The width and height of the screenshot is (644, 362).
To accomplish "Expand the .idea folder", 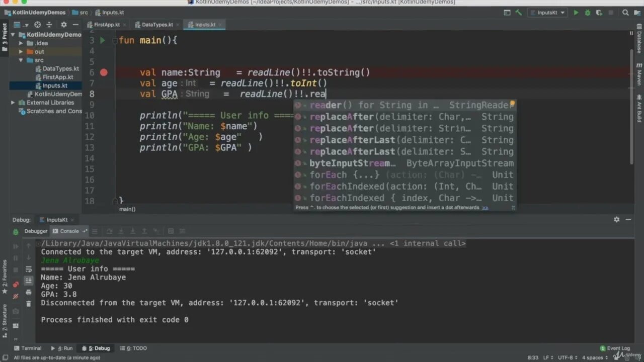I will pos(22,43).
